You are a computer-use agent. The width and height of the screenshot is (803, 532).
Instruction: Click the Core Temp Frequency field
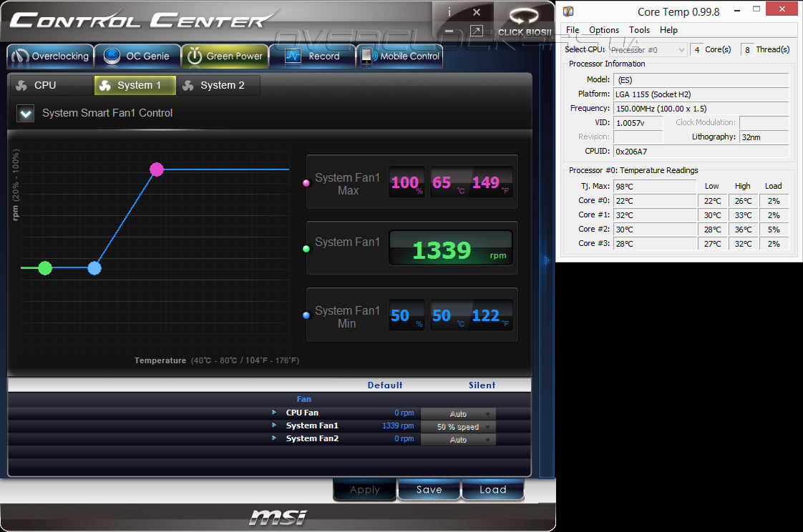[x=701, y=109]
